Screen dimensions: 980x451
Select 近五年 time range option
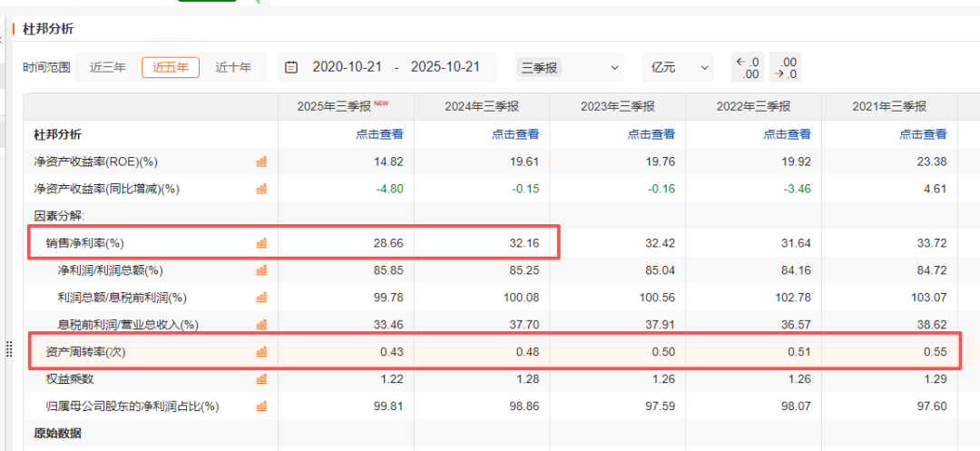[x=171, y=67]
